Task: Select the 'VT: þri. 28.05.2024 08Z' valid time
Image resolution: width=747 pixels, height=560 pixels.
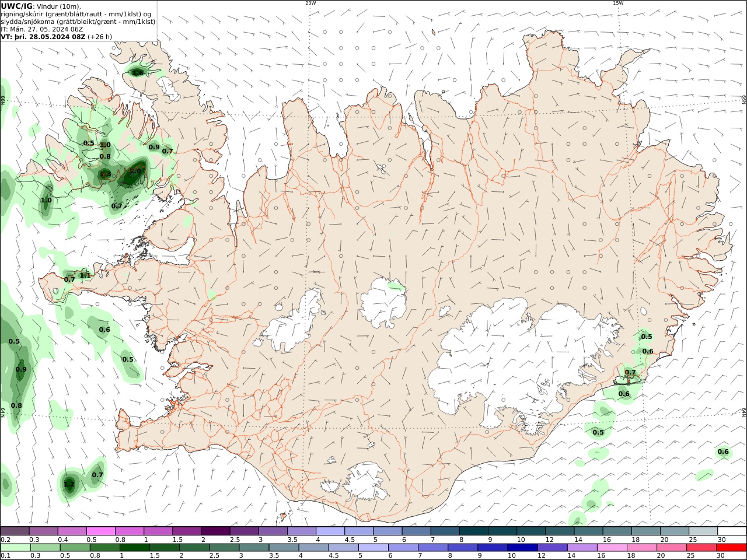Action: (x=44, y=37)
